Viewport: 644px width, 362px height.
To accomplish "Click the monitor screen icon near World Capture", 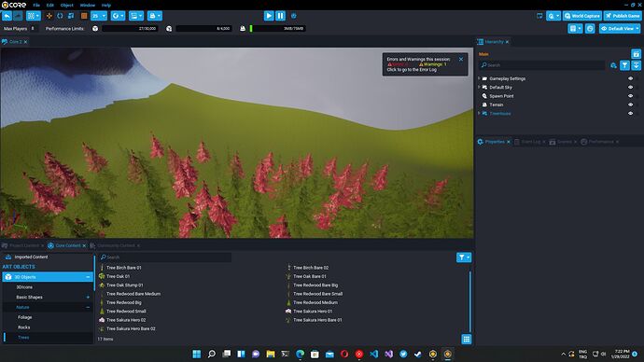I will (x=539, y=16).
